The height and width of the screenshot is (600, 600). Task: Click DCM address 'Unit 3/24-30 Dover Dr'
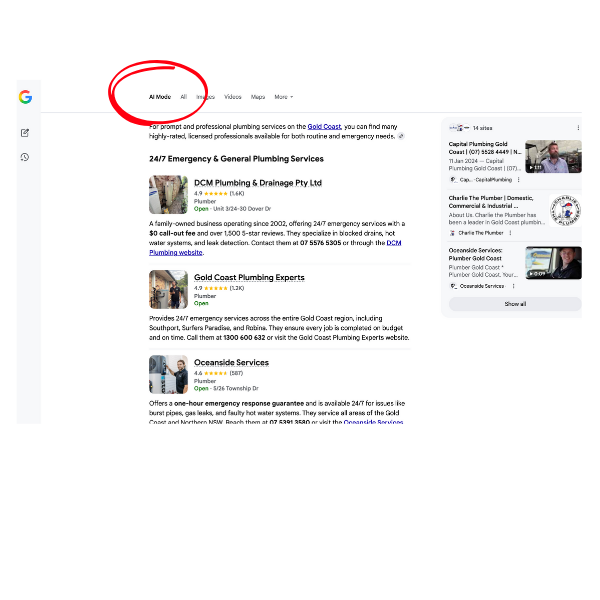242,209
